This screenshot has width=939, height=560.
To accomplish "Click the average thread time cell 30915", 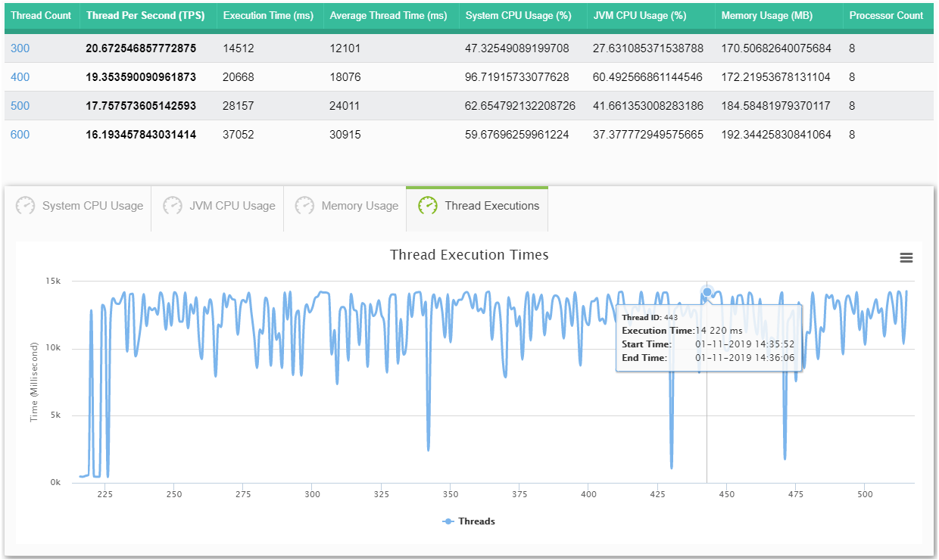I will (345, 135).
